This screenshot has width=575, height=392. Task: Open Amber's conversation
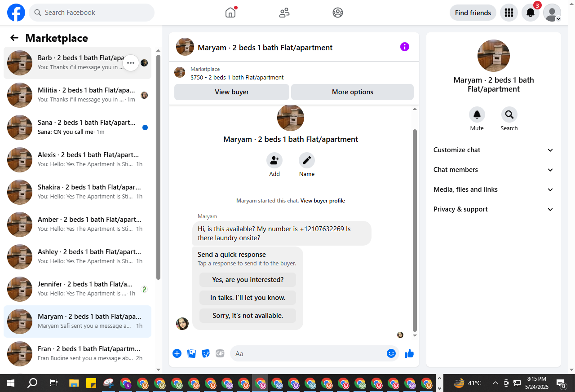point(77,225)
